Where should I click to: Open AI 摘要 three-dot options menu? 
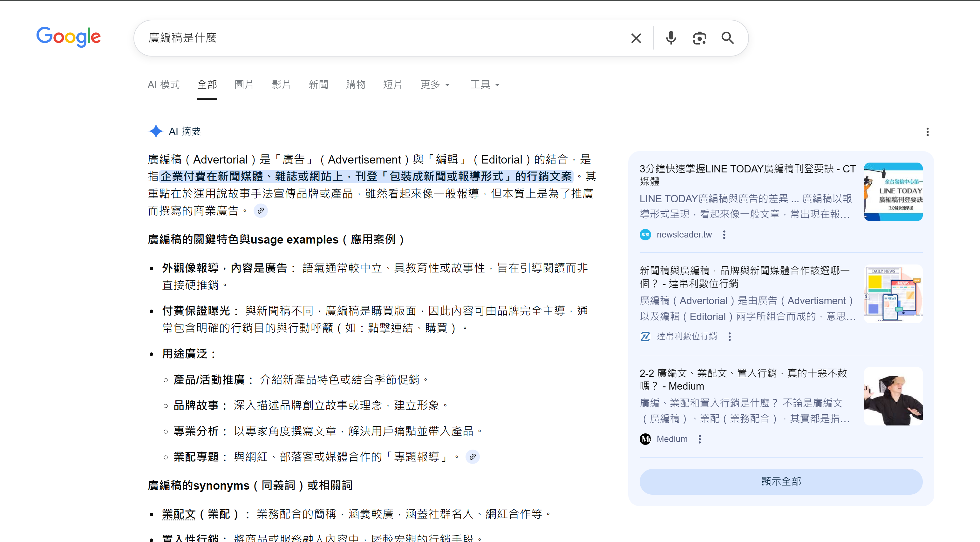(x=928, y=132)
